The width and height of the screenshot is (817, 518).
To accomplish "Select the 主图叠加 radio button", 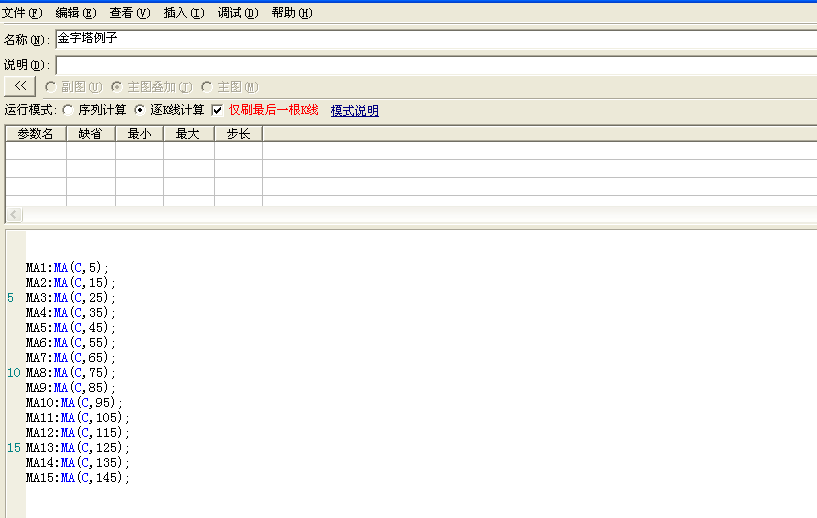I will coord(117,87).
